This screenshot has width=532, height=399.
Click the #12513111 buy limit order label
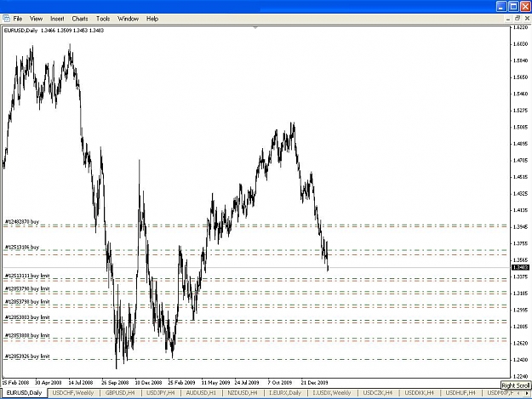(27, 276)
